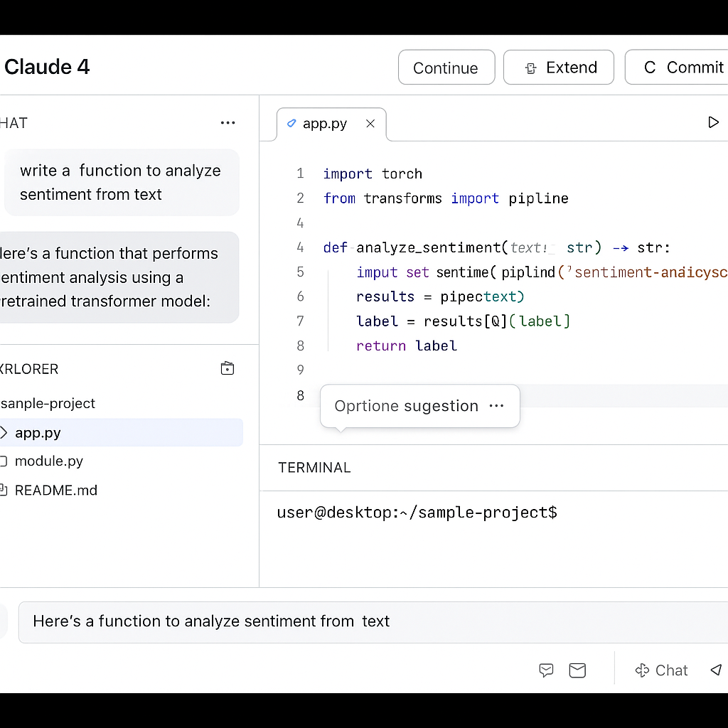Click the 'from transforms import pipline' line
The height and width of the screenshot is (728, 728).
click(x=446, y=198)
